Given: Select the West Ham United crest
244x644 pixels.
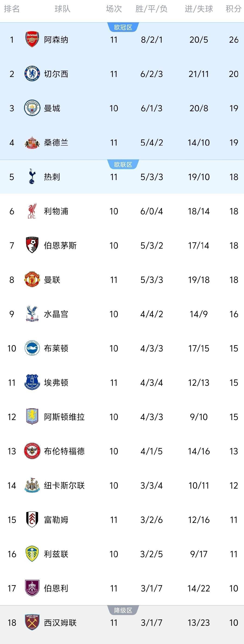Looking at the screenshot, I should (32, 622).
